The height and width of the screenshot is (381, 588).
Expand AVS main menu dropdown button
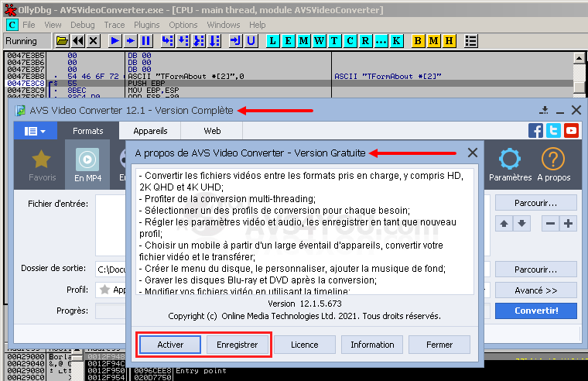pos(36,131)
